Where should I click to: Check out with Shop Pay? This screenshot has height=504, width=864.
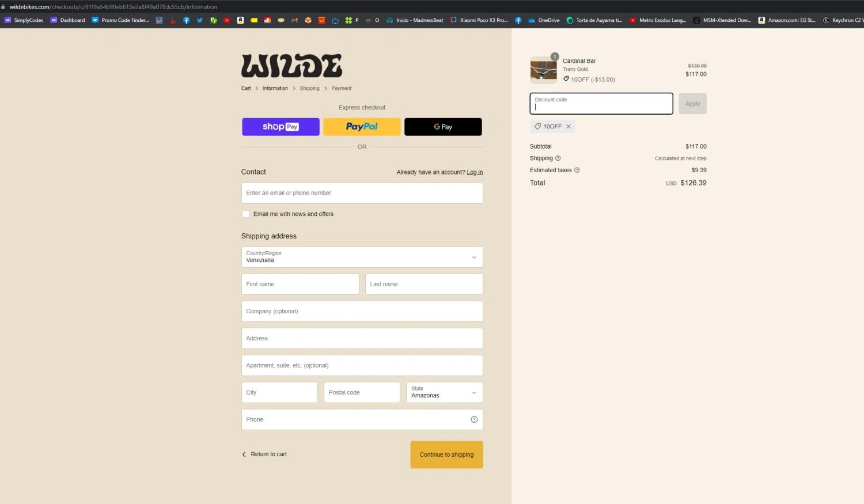point(281,127)
